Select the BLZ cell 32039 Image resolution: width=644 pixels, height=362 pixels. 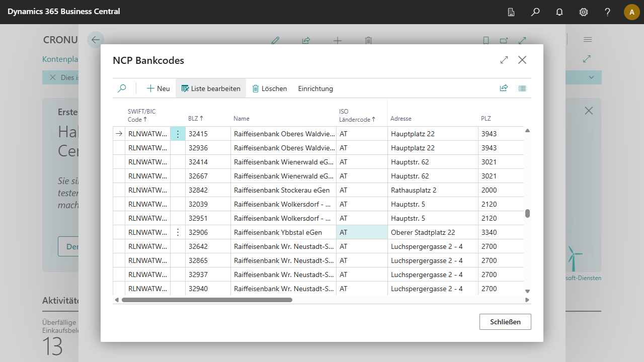(208, 204)
